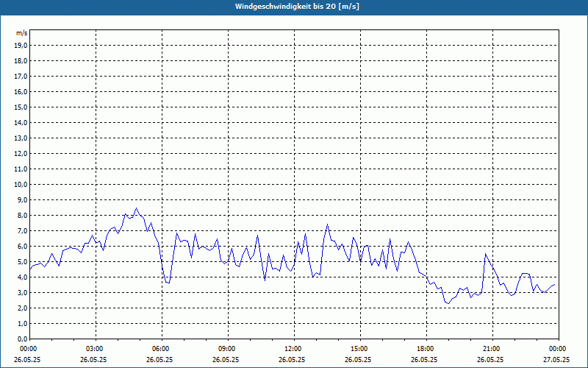
Task: Pick the "15,0" y-axis label
Action: pos(21,107)
